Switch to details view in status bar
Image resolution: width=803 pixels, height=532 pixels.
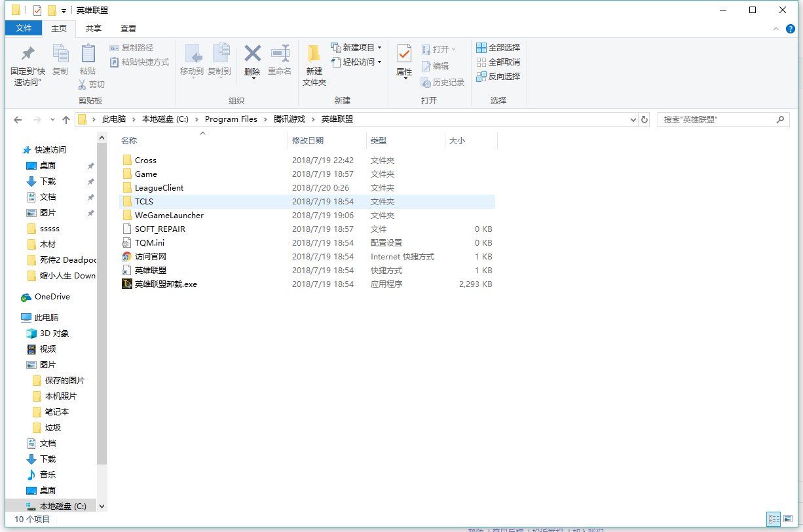coord(774,518)
